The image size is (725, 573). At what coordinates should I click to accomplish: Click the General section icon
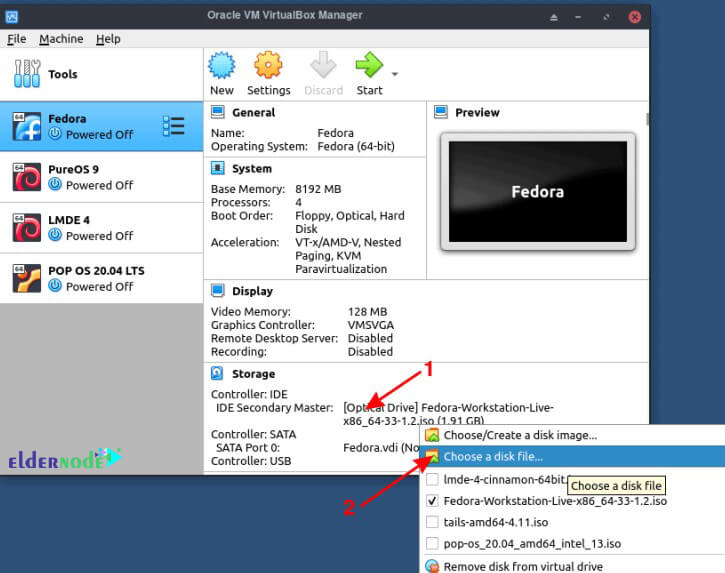click(x=218, y=112)
